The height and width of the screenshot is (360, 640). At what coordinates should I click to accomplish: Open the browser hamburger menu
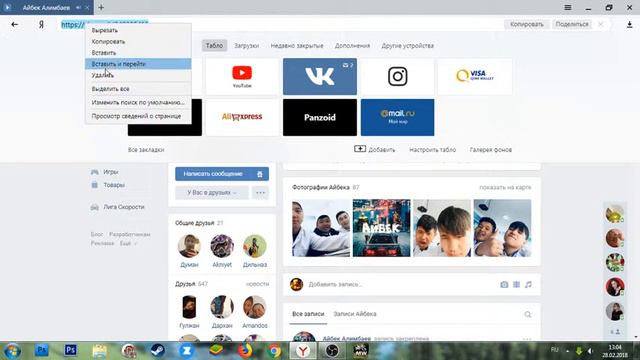[568, 7]
